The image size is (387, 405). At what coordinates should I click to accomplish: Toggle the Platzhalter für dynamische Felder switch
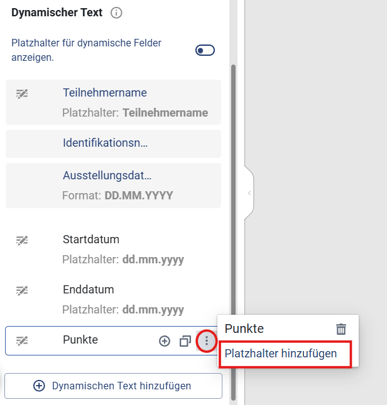(x=205, y=50)
